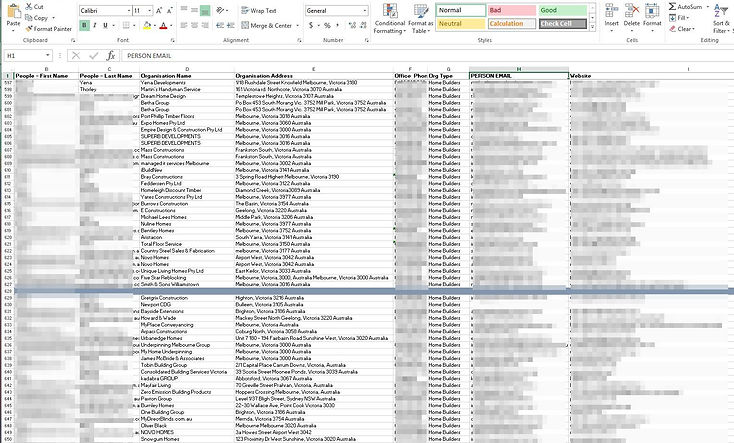Increase font size with larger A icon
The height and width of the screenshot is (443, 734).
click(x=159, y=10)
